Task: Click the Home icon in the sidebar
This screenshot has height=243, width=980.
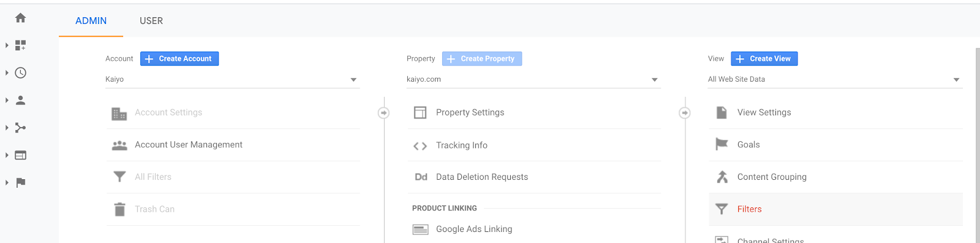Action: coord(20,18)
